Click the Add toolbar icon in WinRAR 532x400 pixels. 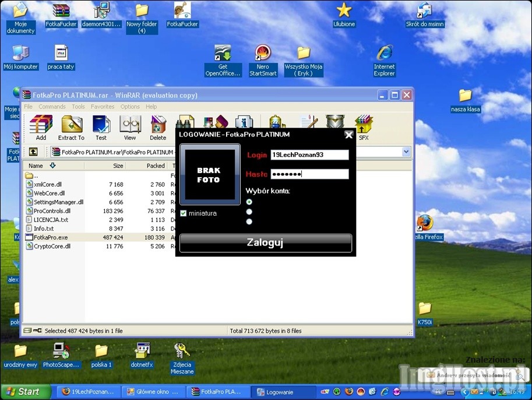pyautogui.click(x=41, y=128)
